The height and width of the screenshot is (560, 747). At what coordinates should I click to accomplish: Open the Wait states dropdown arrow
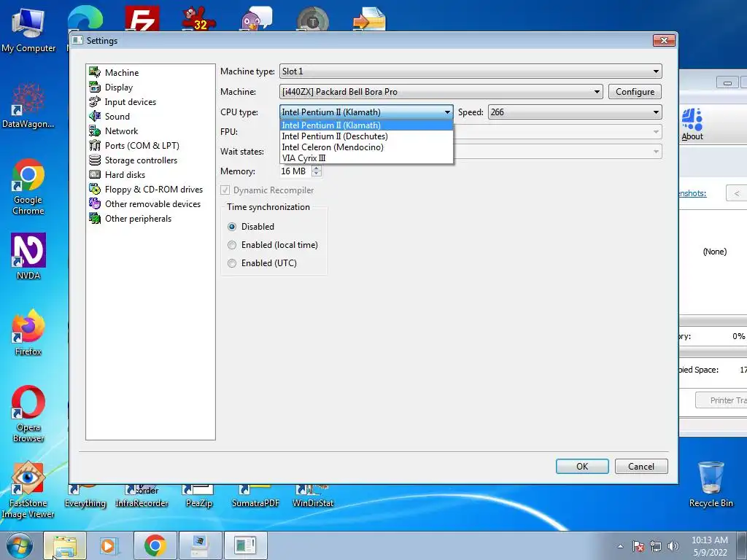(656, 152)
